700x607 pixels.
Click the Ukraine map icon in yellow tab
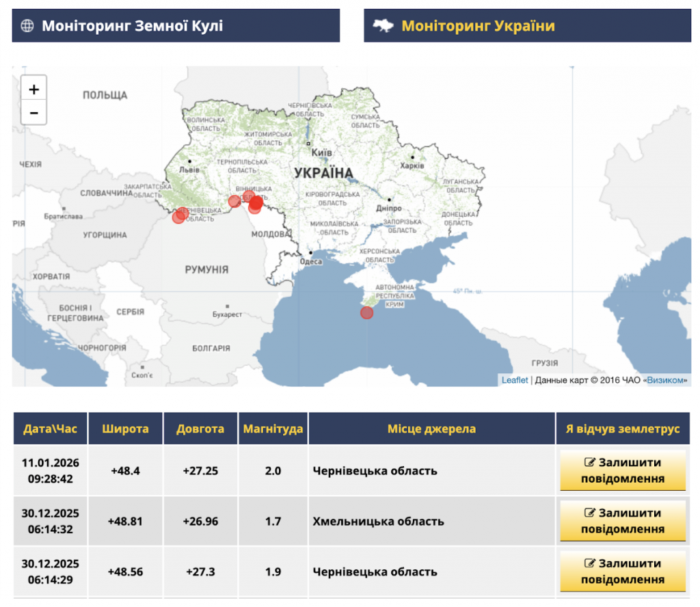(x=383, y=26)
